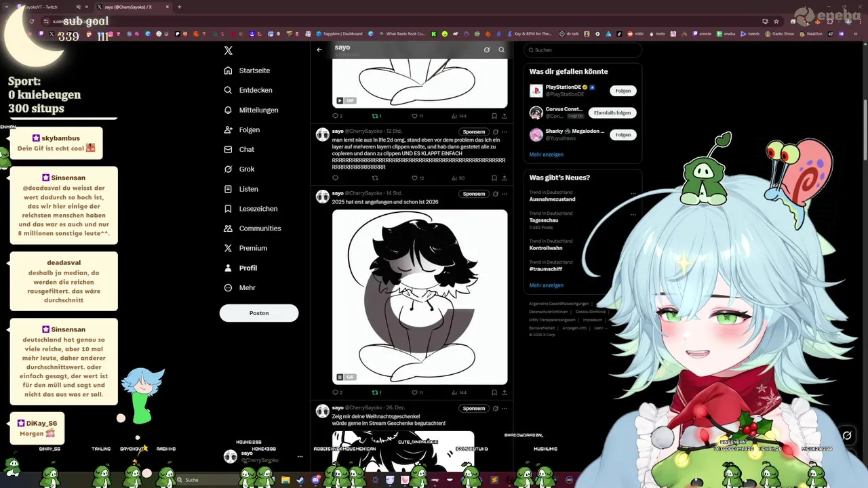
Task: Bookmark the 14 Std. post below the GIF
Action: [x=494, y=392]
